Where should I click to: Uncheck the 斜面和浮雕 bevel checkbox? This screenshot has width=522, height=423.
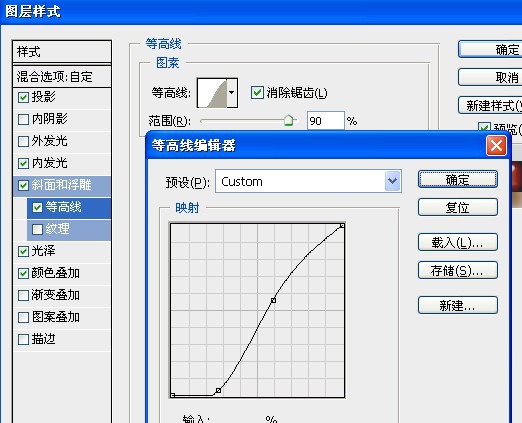23,185
